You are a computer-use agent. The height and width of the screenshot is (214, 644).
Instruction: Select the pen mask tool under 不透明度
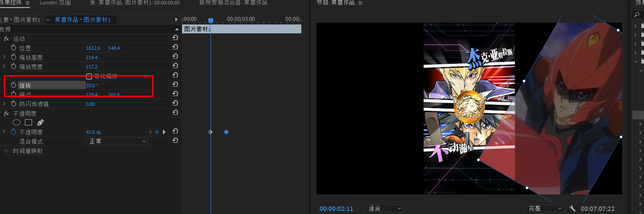pos(41,122)
